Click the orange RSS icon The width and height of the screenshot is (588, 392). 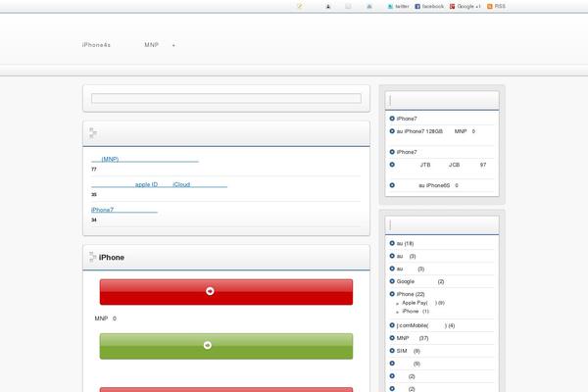[489, 7]
